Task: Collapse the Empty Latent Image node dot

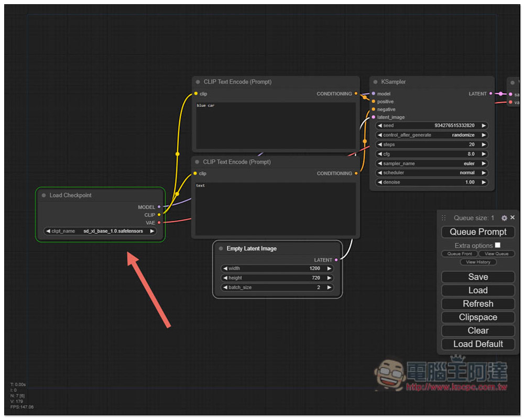Action: tap(221, 249)
